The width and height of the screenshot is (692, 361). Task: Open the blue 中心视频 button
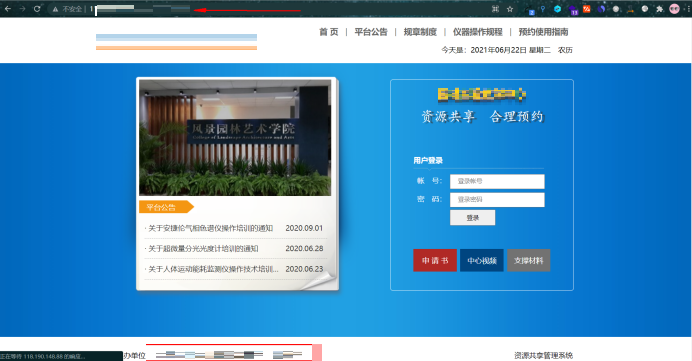481,260
